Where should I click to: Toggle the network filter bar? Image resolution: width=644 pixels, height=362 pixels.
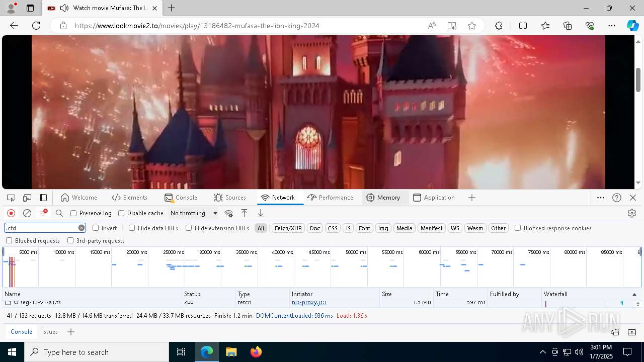[x=43, y=213]
